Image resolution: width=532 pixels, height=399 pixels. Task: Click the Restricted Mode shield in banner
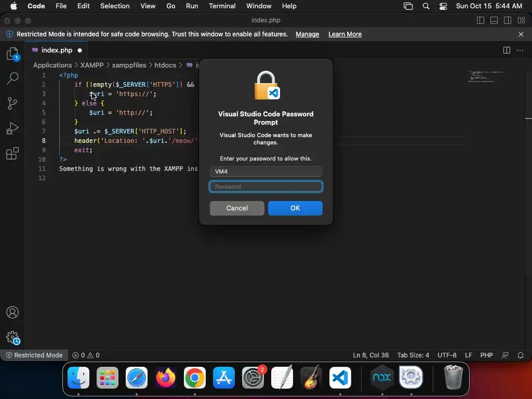coord(9,34)
